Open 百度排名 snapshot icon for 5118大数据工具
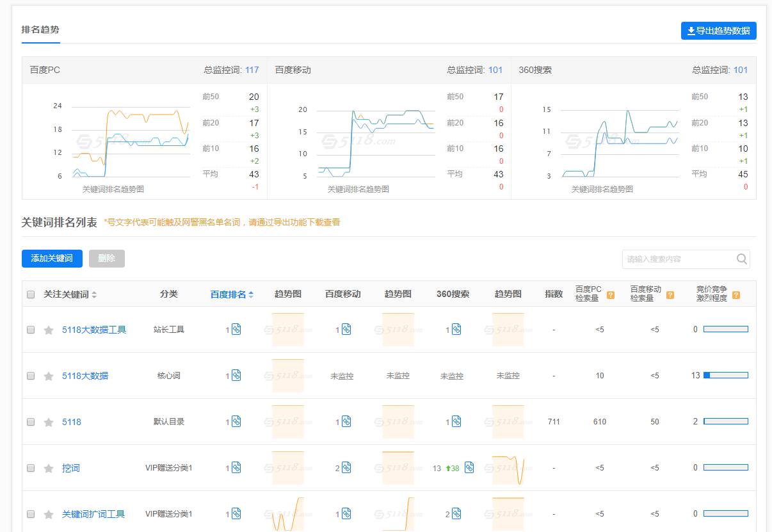The width and height of the screenshot is (772, 532). 236,329
